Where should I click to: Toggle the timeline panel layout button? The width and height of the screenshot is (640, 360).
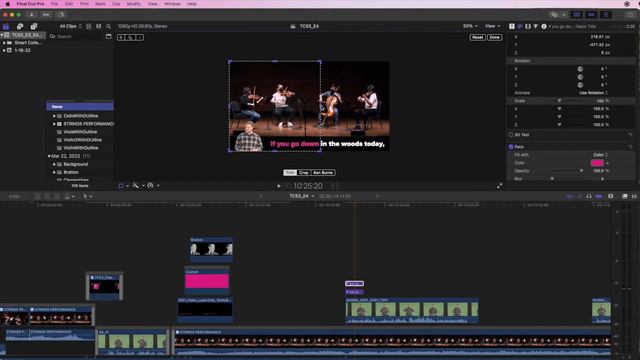591,15
